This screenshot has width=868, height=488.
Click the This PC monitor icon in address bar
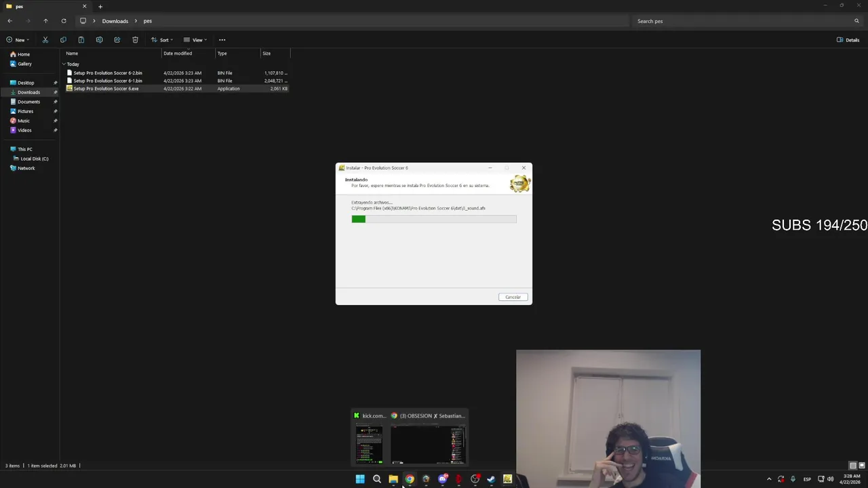[x=83, y=21]
